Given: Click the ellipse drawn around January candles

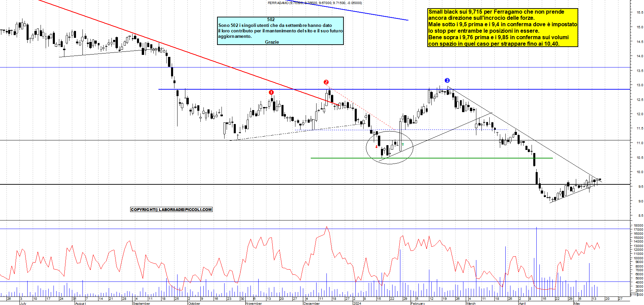Looking at the screenshot, I should pos(389,147).
